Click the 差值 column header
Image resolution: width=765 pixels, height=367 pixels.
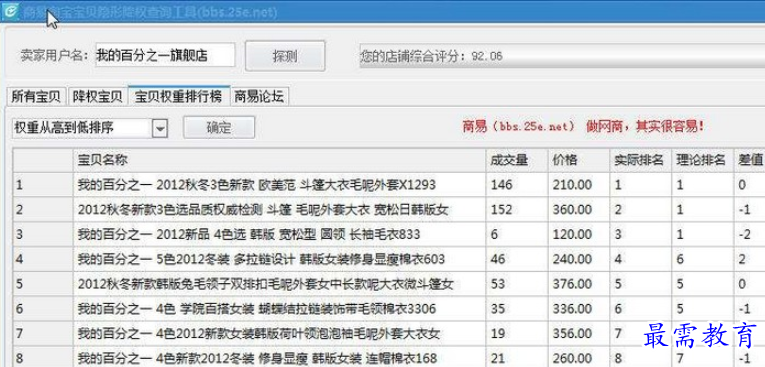point(749,160)
